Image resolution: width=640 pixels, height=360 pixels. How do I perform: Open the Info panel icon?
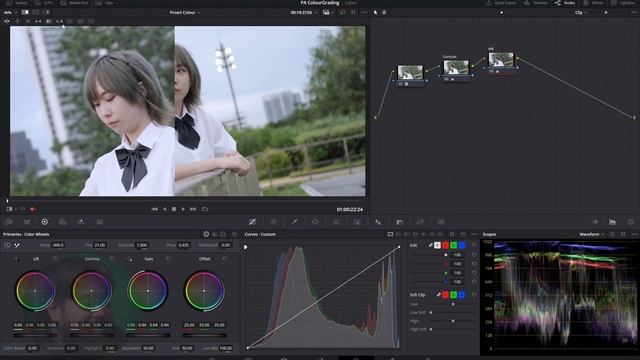pyautogui.click(x=630, y=222)
